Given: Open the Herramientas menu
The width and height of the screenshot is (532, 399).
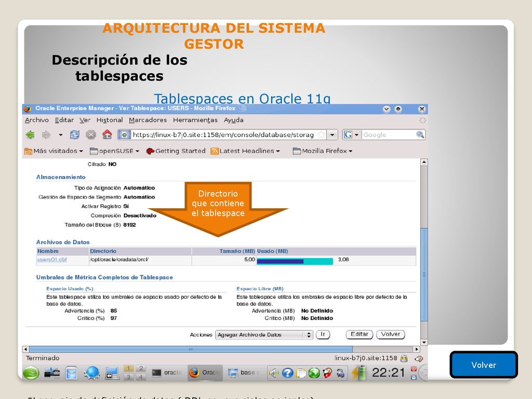Looking at the screenshot, I should tap(195, 120).
